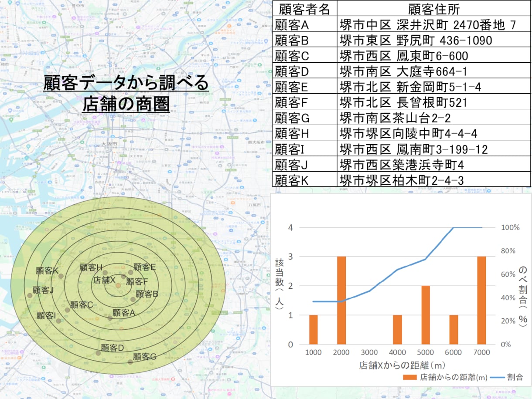Click the 顧客H label on the map
The image size is (532, 399).
(91, 267)
